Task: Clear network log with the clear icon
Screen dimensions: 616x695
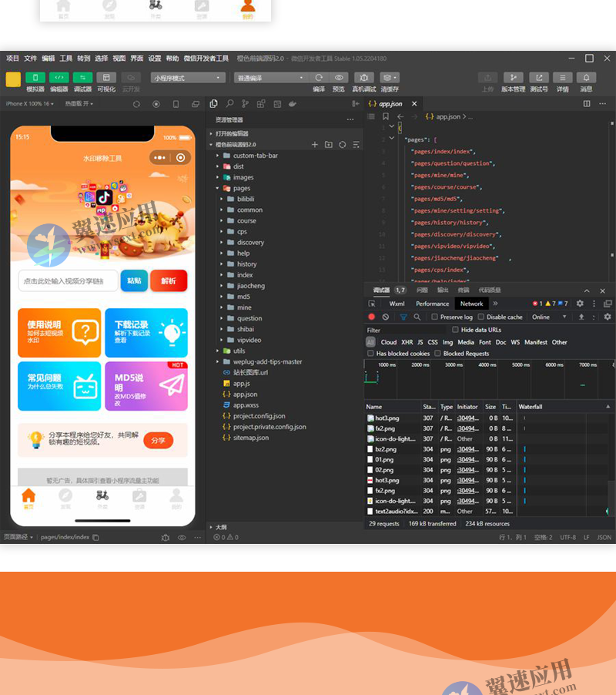Action: pyautogui.click(x=386, y=317)
